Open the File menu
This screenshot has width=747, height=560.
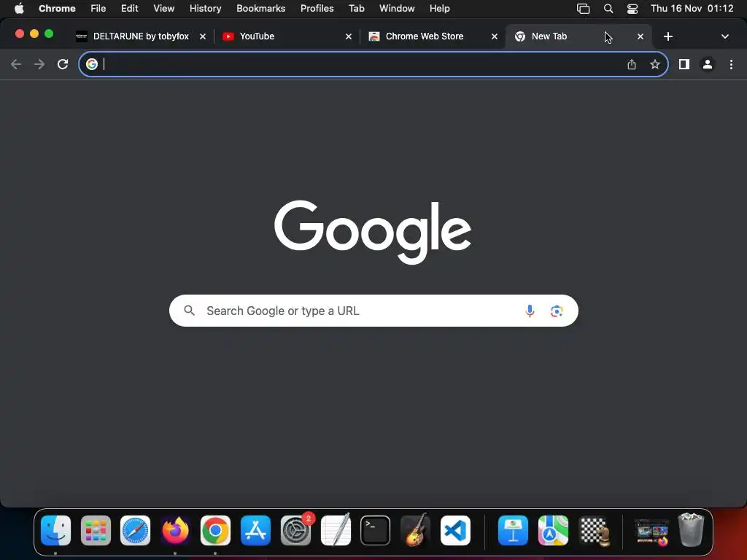tap(98, 9)
